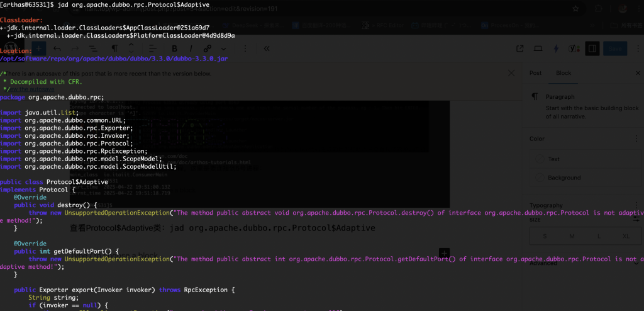
Task: Click the import java.util.List line
Action: pyautogui.click(x=40, y=112)
